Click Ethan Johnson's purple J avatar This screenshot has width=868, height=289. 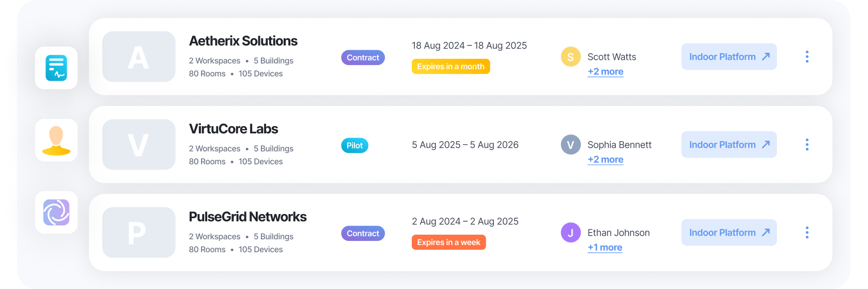pos(570,233)
